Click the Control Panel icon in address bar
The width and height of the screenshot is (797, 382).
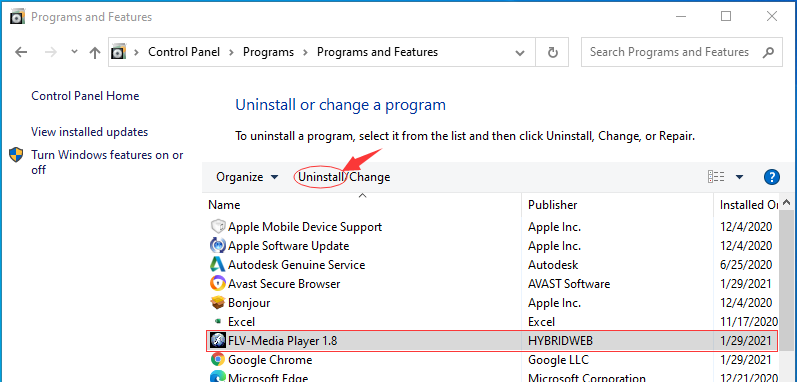118,52
